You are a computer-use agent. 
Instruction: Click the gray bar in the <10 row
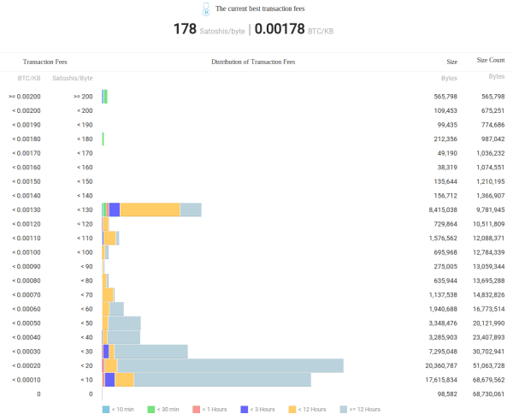[222, 380]
